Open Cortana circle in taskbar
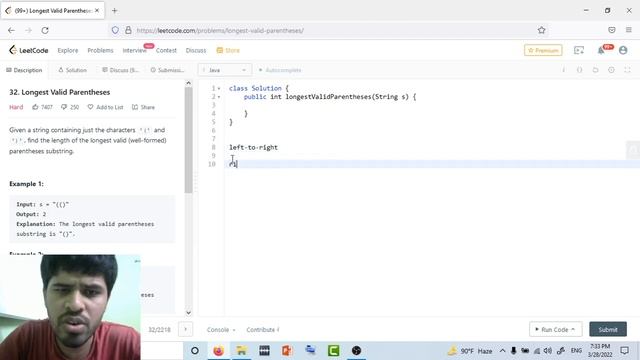The image size is (640, 360). tap(195, 351)
